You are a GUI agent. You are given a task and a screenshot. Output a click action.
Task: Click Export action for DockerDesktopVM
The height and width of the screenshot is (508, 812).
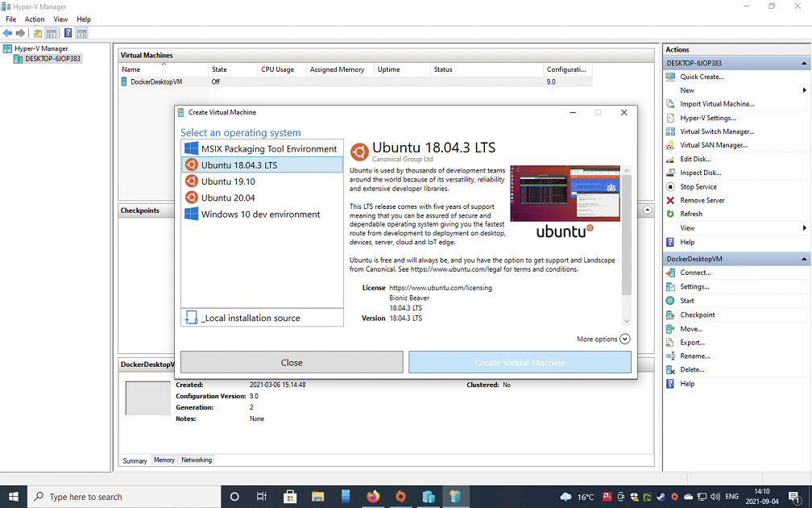(x=692, y=343)
